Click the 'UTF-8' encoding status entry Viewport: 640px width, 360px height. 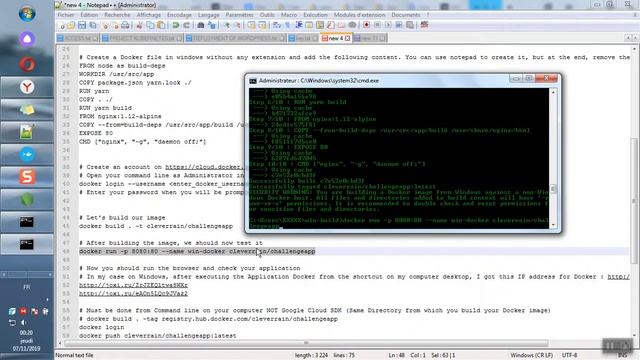(569, 356)
